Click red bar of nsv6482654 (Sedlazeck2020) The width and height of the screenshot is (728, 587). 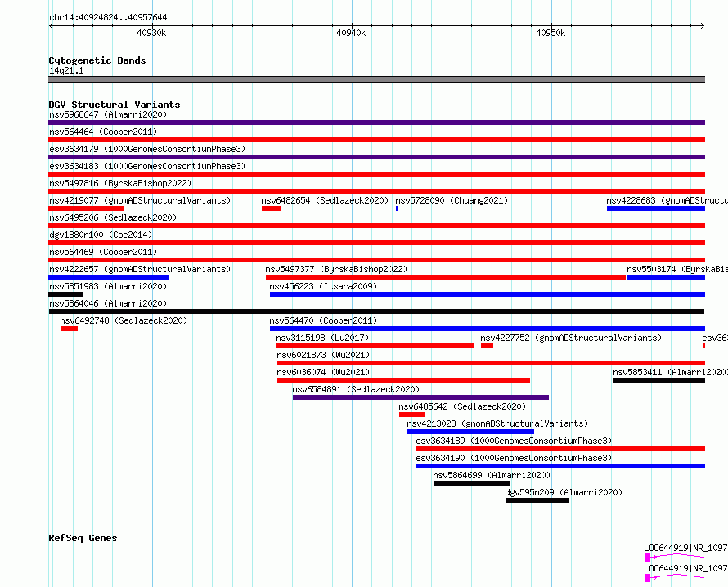[x=271, y=208]
